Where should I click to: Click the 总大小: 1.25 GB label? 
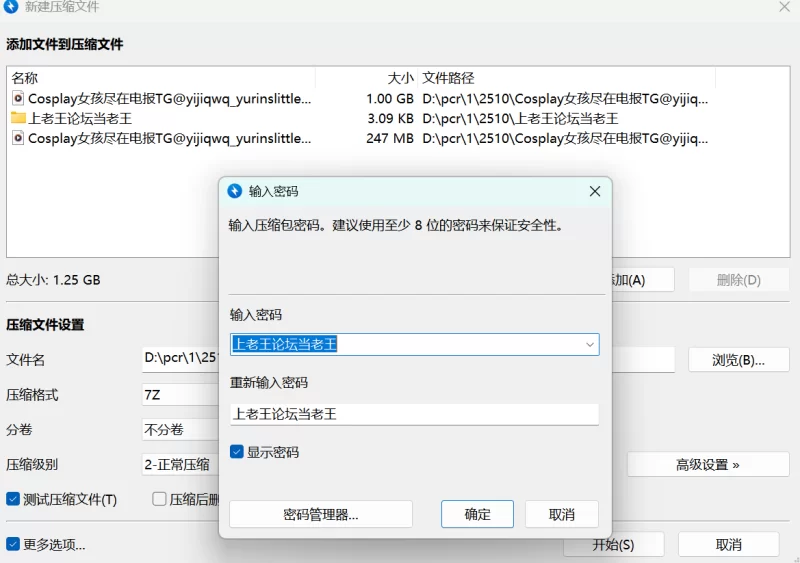53,280
